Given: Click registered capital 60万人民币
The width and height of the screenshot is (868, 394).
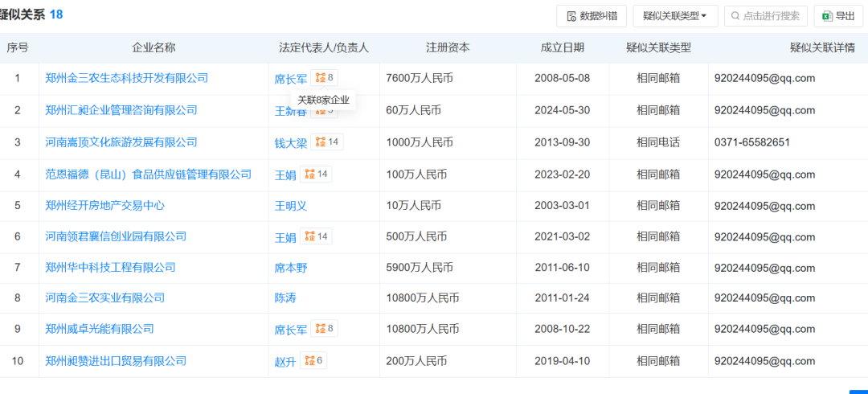Looking at the screenshot, I should tap(414, 110).
